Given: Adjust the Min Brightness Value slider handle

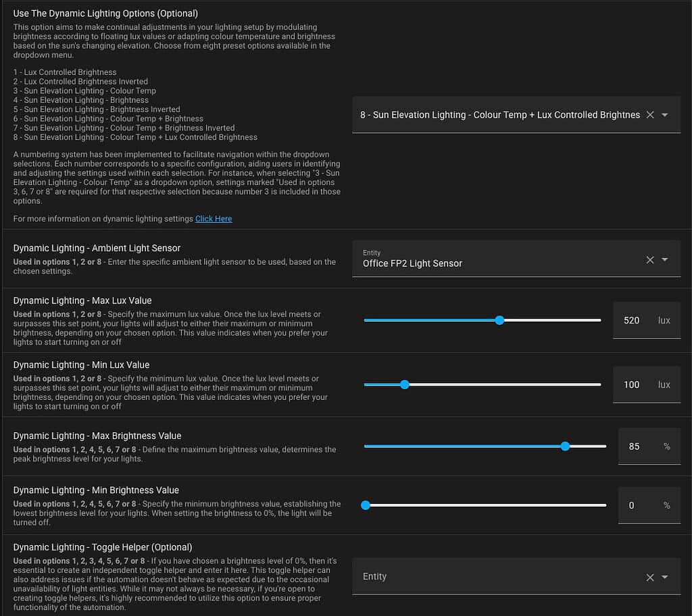Looking at the screenshot, I should tap(366, 505).
